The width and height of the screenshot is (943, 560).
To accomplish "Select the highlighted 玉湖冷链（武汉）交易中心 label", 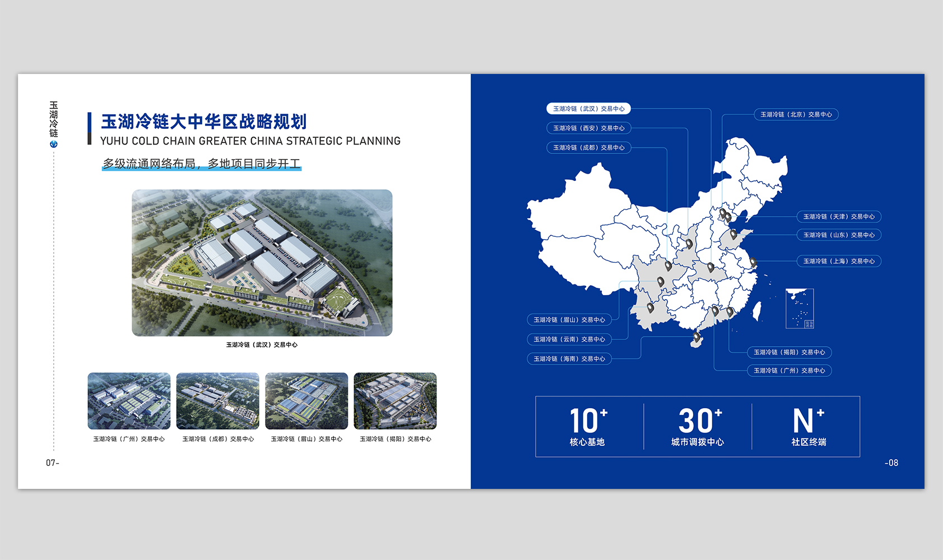I will coord(588,109).
